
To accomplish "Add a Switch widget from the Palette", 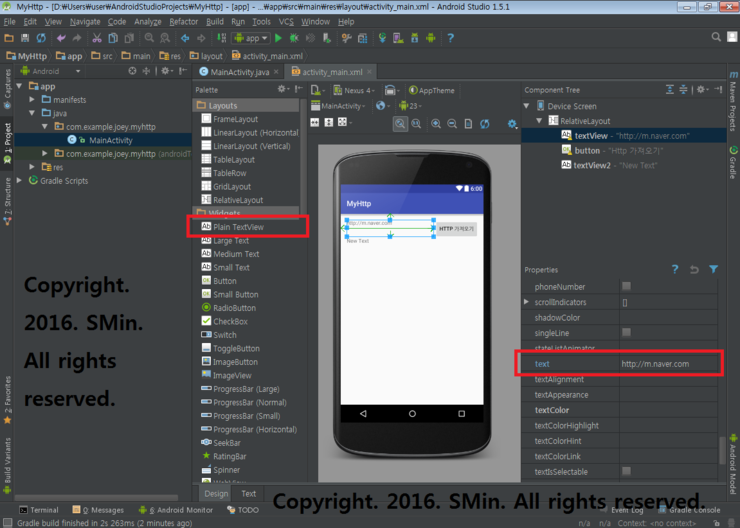I will click(x=219, y=335).
